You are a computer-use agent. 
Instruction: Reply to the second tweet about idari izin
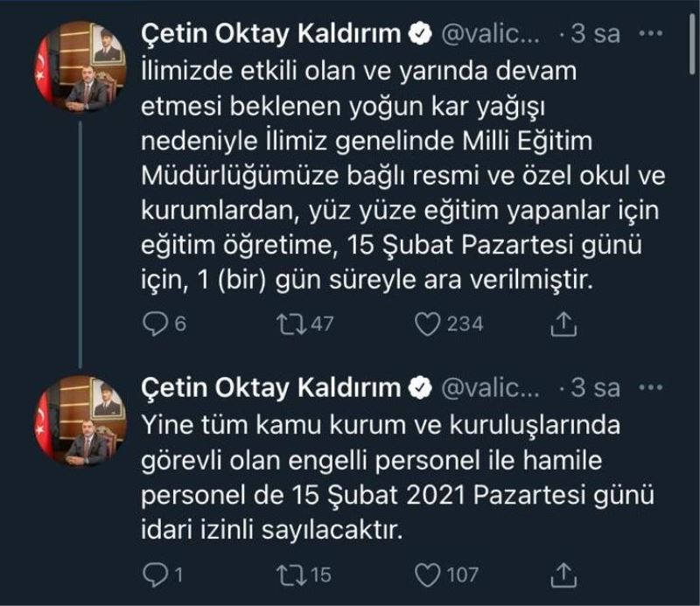(x=154, y=575)
